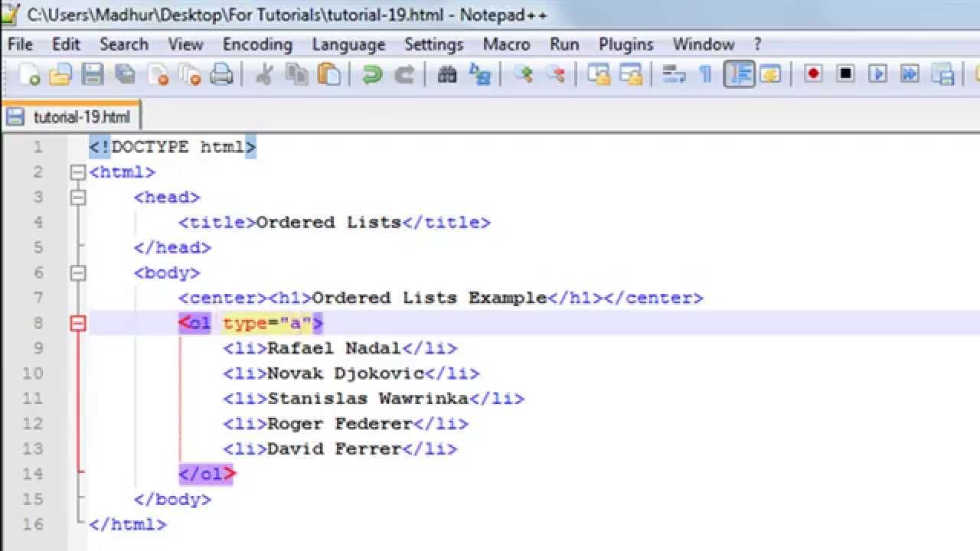Screen dimensions: 980x551
Task: Start macro recording with red dot
Action: (813, 74)
